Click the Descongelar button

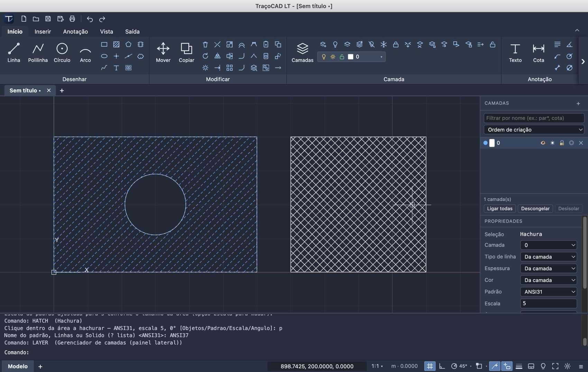(x=535, y=209)
